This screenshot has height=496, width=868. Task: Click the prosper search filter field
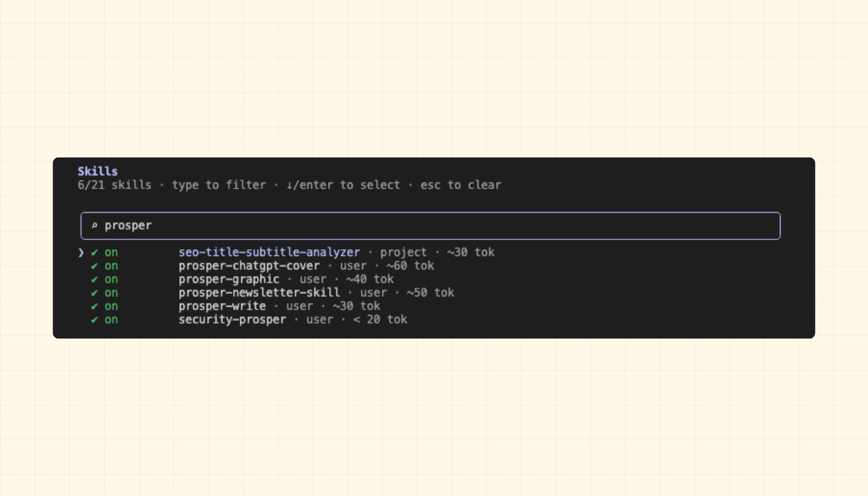pyautogui.click(x=430, y=226)
